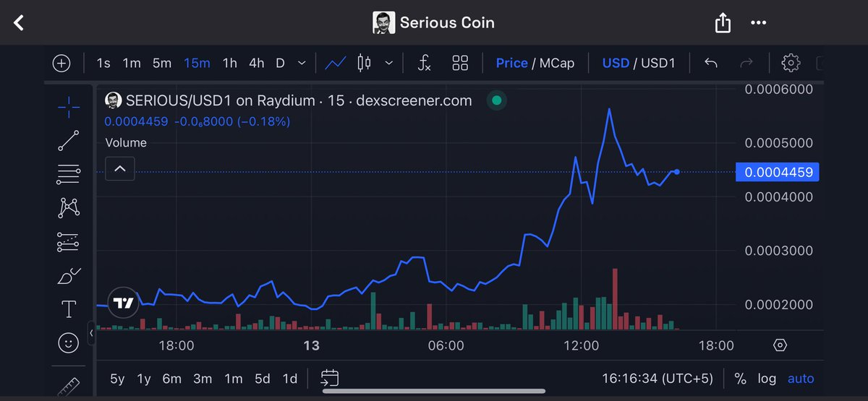Toggle log scale mode
Viewport: 868px width, 401px height.
click(x=767, y=379)
